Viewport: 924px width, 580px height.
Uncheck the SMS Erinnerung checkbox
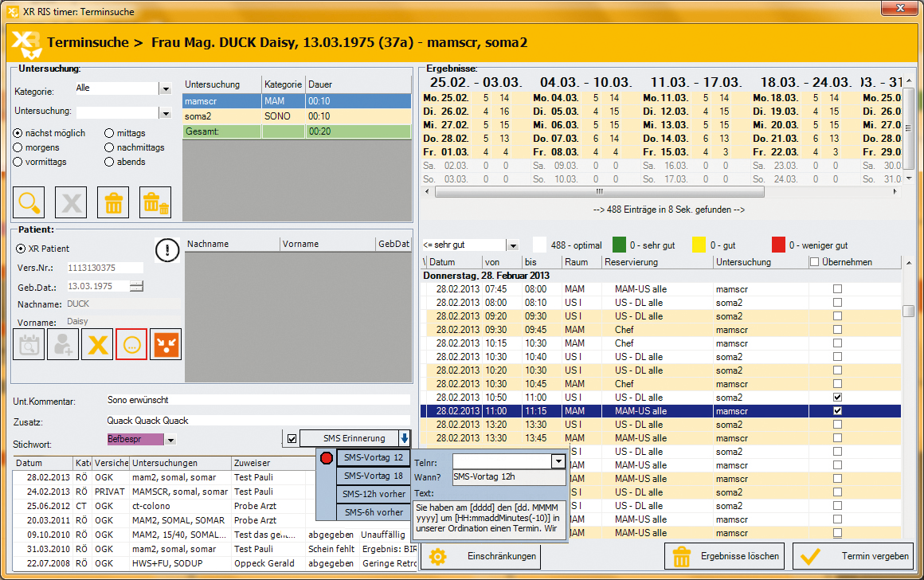(x=292, y=438)
